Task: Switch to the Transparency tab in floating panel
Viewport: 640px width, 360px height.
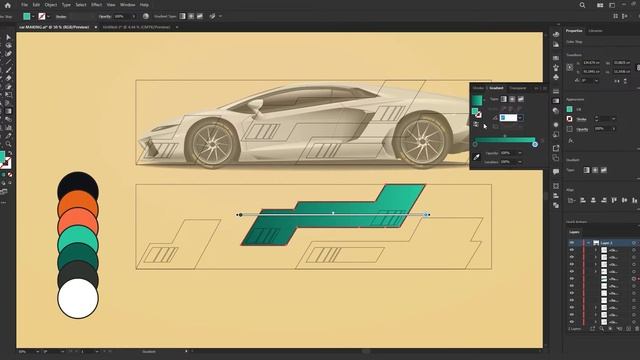Action: pos(518,88)
